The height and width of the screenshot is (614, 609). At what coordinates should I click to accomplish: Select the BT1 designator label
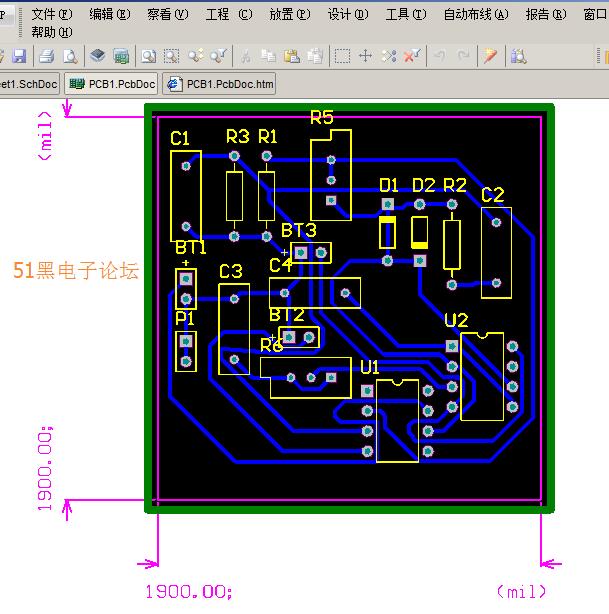click(190, 247)
